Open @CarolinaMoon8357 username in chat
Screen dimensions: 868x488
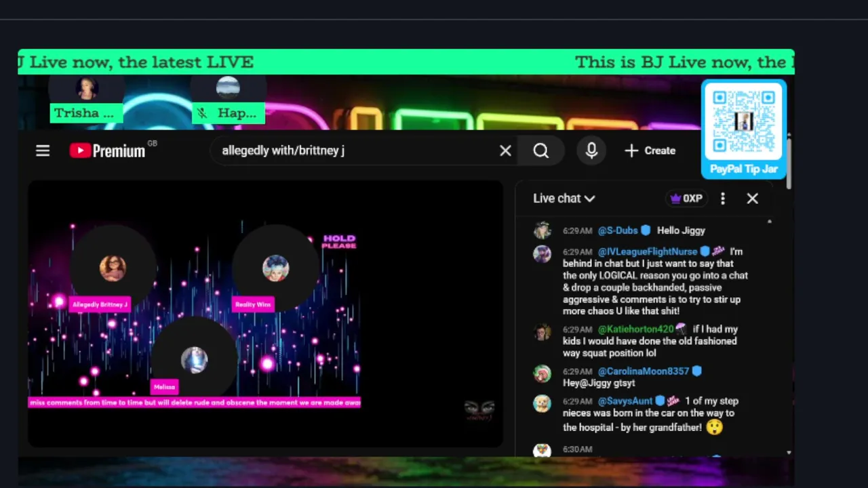643,371
